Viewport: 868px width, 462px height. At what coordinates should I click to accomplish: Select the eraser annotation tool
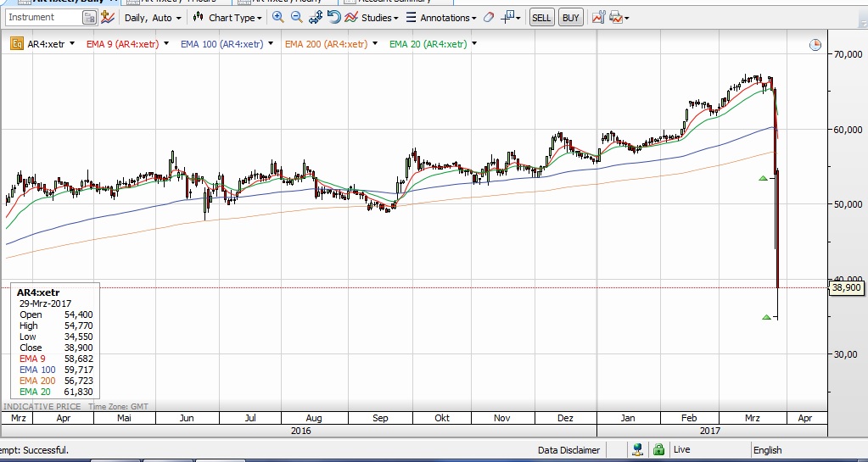pyautogui.click(x=488, y=17)
